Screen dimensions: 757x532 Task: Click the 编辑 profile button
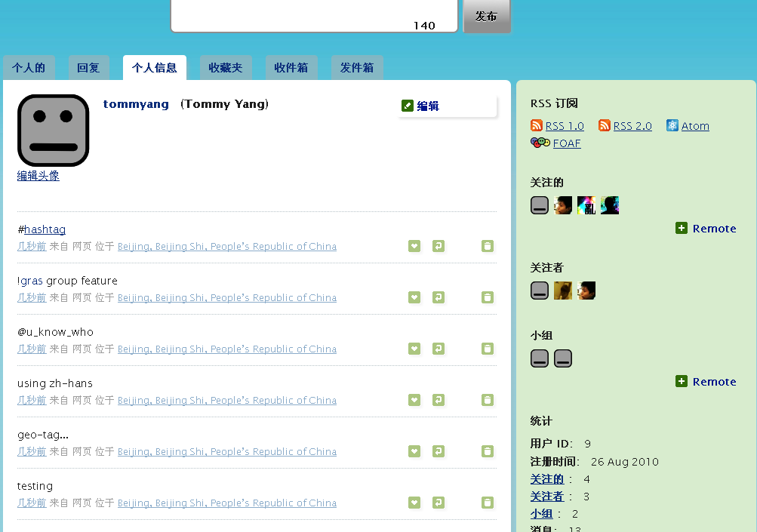pos(427,106)
